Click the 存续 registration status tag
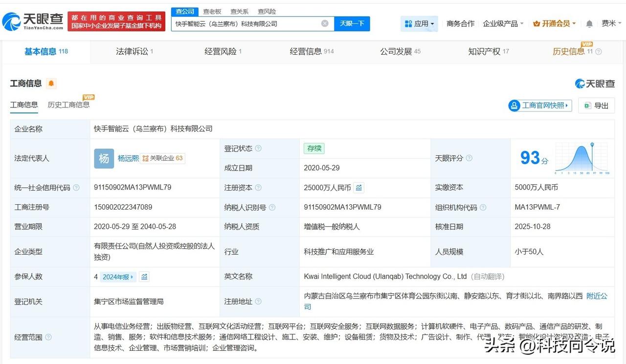 pos(314,149)
